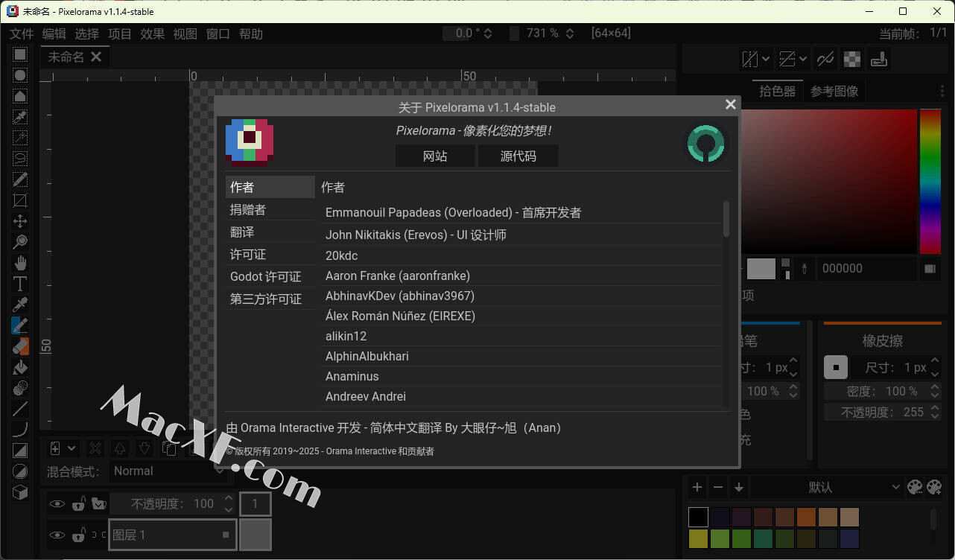Click the hue rainbow slider

930,182
